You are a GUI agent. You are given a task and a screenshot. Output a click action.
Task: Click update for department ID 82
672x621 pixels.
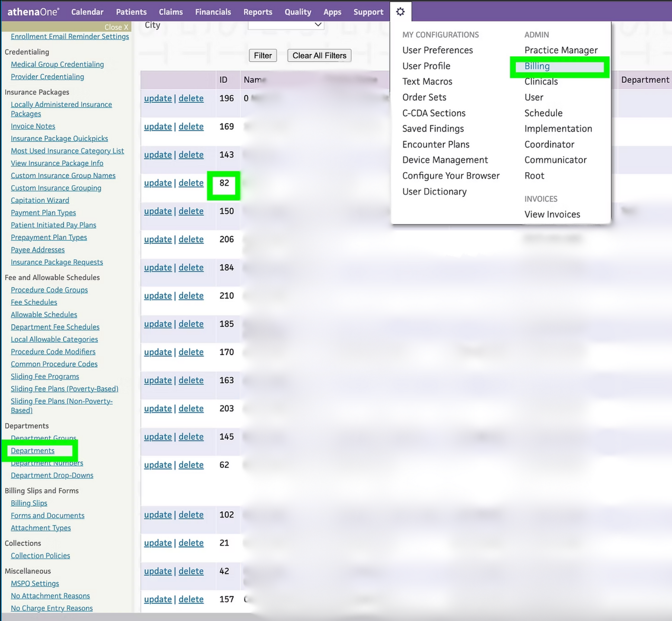[158, 183]
